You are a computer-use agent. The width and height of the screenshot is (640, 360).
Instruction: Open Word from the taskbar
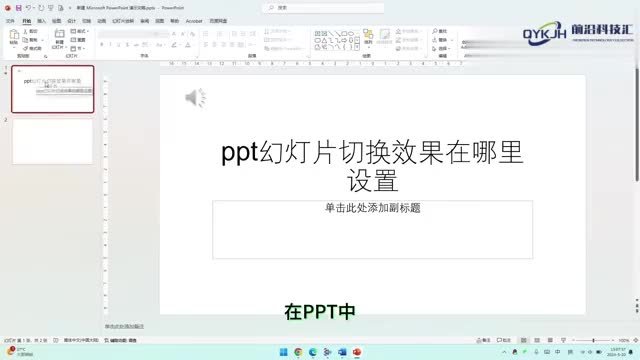pyautogui.click(x=342, y=352)
